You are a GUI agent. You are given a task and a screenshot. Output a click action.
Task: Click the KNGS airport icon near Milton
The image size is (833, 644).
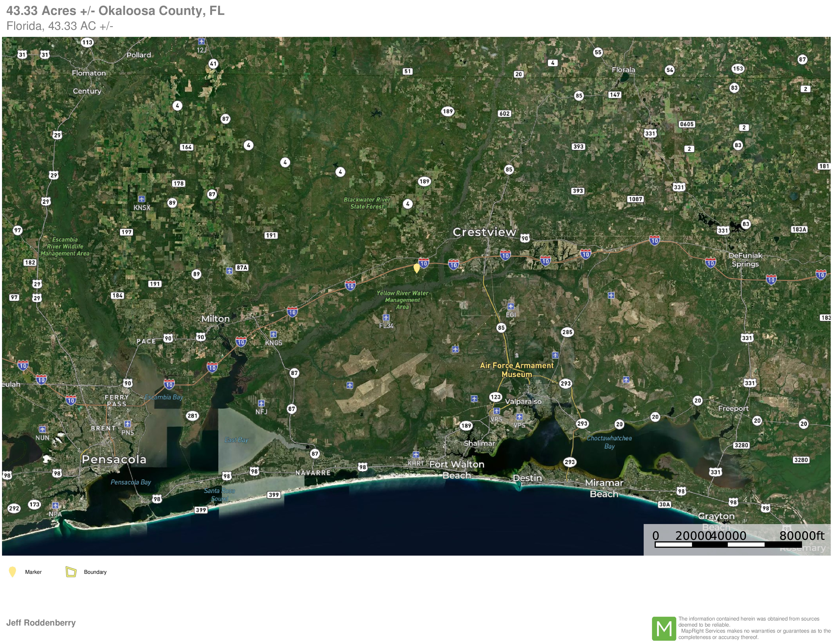(273, 335)
